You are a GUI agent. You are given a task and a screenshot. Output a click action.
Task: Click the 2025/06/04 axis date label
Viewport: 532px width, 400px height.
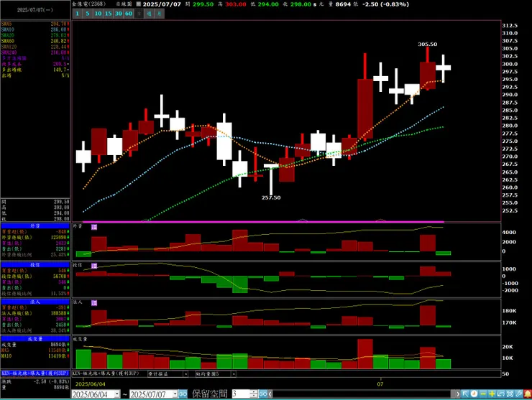91,384
